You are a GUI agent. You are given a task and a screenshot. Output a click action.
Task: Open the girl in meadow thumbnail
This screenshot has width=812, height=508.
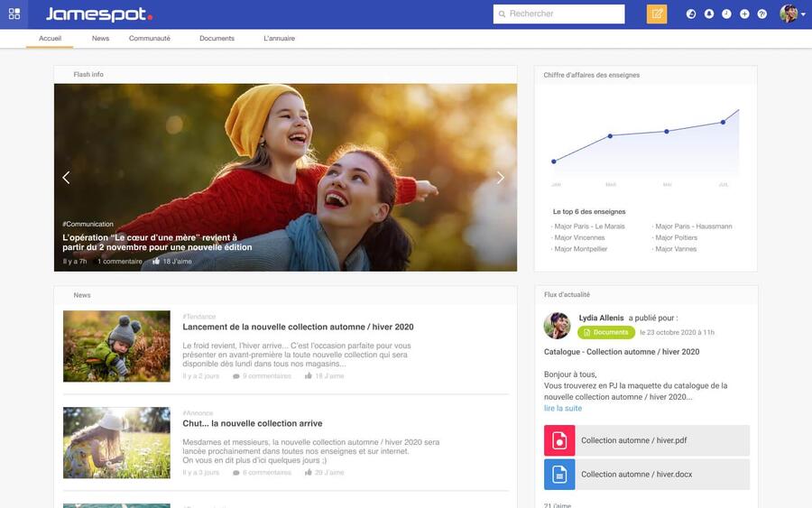click(x=116, y=443)
